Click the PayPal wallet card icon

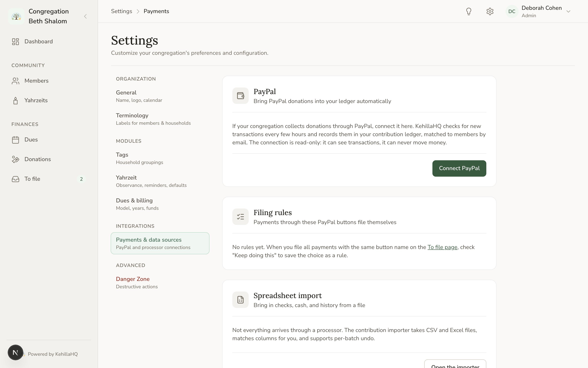[x=240, y=96]
